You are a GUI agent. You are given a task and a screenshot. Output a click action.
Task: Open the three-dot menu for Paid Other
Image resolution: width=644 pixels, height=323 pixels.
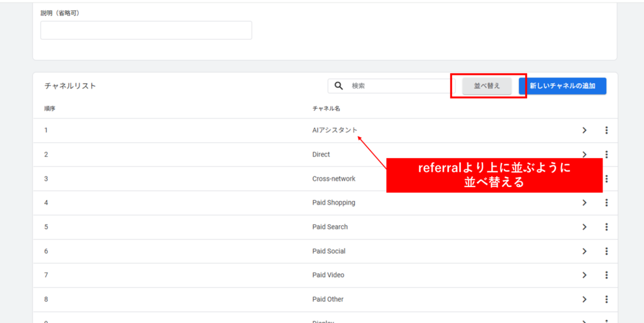point(606,299)
